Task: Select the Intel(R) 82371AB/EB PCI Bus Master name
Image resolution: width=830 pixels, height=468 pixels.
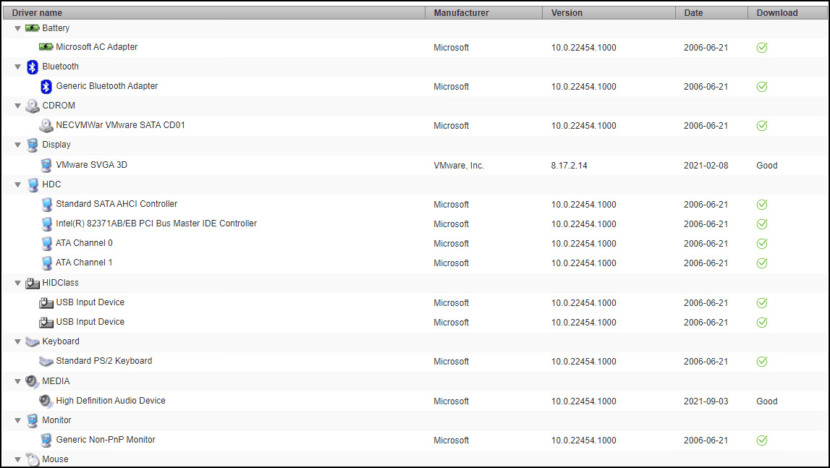Action: click(156, 223)
